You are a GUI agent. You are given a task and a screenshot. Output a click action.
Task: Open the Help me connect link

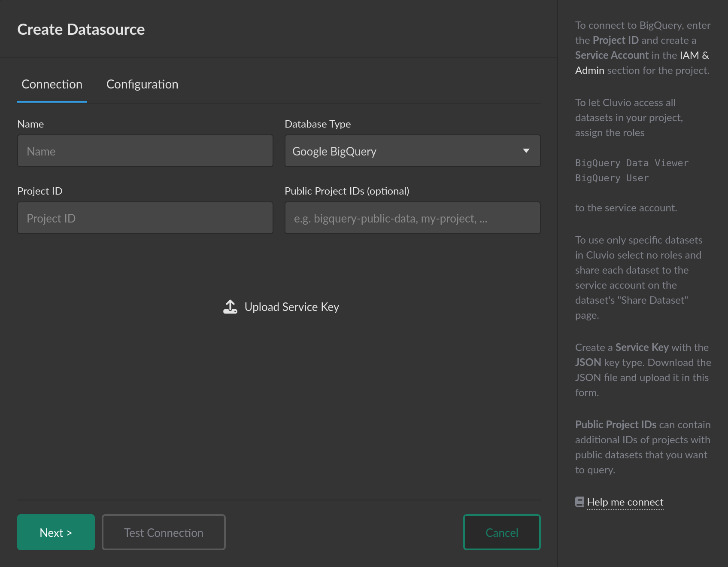(625, 502)
